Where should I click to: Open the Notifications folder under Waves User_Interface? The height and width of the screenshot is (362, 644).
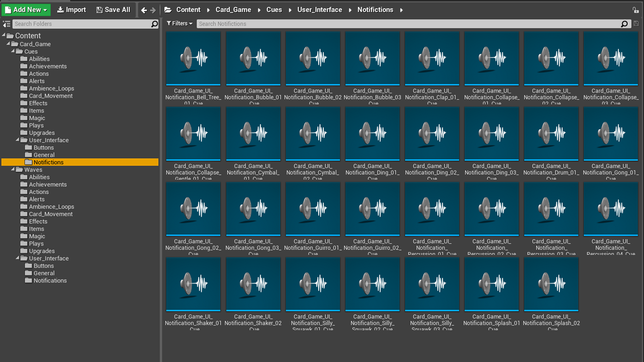click(50, 281)
